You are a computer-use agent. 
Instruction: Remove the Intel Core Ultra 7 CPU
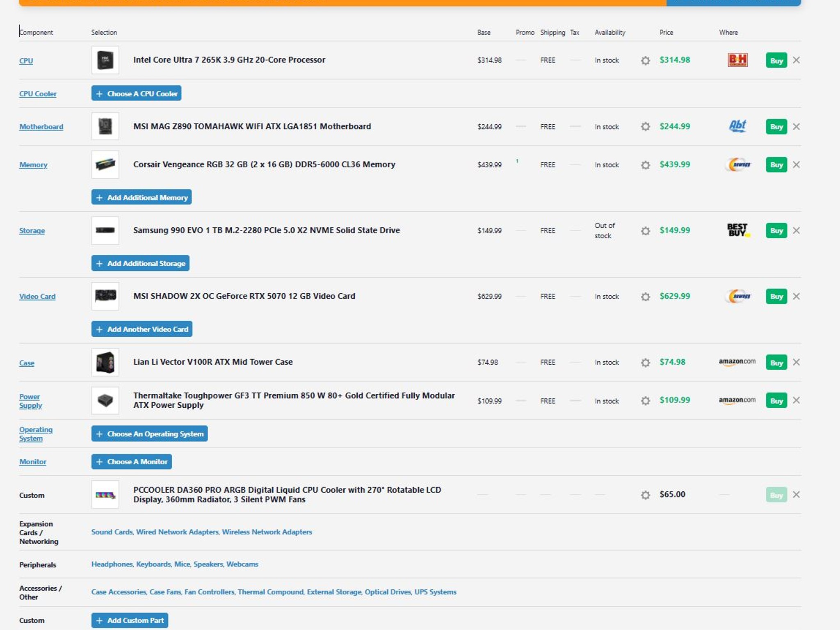pos(796,60)
